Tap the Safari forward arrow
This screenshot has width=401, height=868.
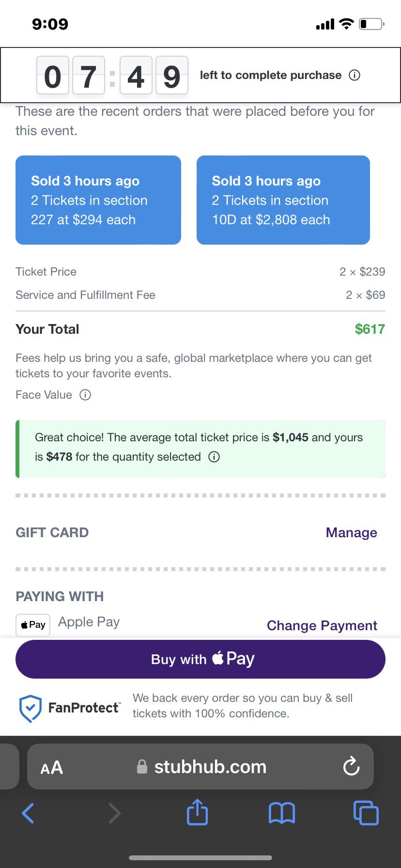(x=114, y=813)
